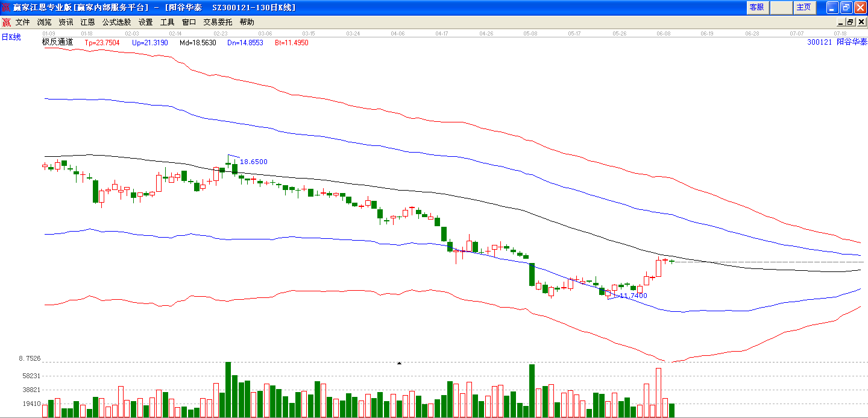Click the Bt=11.4950 indicator value
The width and height of the screenshot is (868, 418).
(292, 43)
